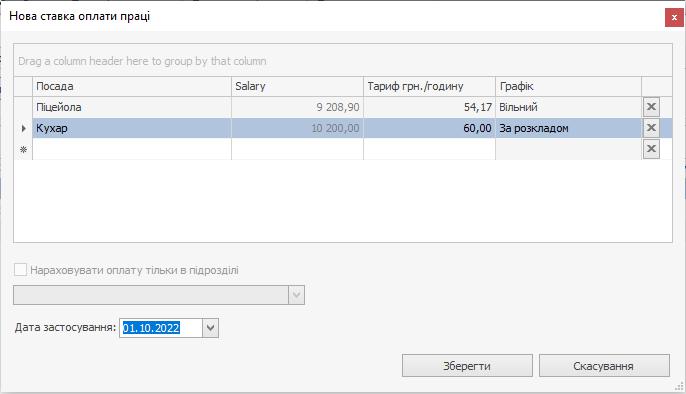Sort by the Salary column header
This screenshot has height=394, width=686.
(297, 86)
